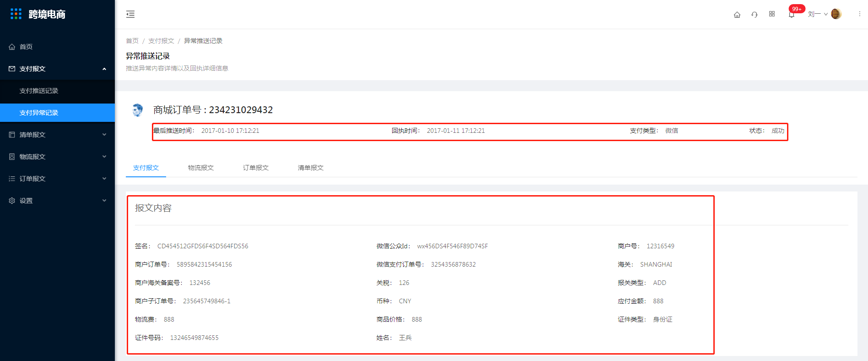This screenshot has height=361, width=868.
Task: Click 证件号码 value 13246549874655
Action: pos(194,338)
